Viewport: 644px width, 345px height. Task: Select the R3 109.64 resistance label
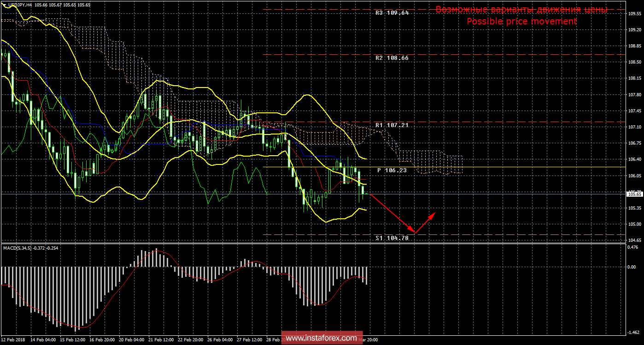point(392,13)
